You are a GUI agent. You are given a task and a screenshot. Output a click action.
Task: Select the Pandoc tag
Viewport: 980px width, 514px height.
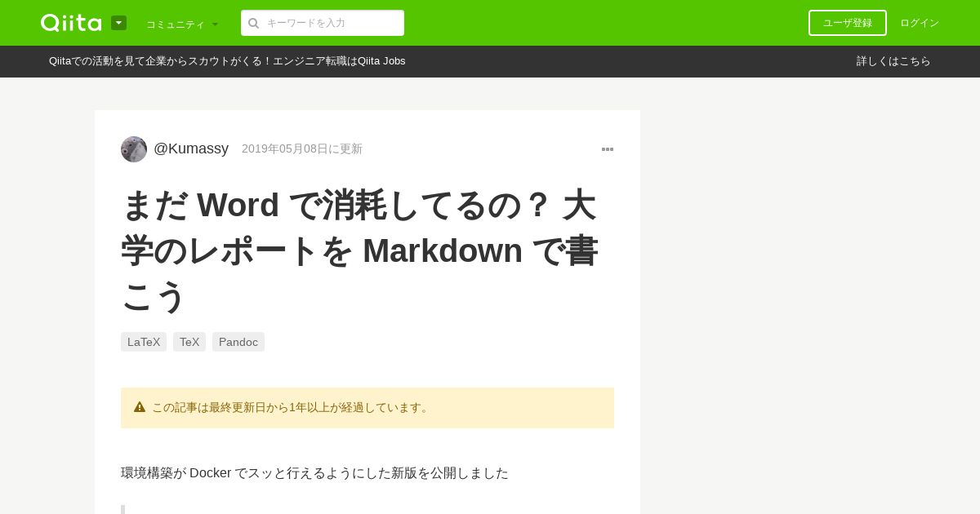coord(238,342)
